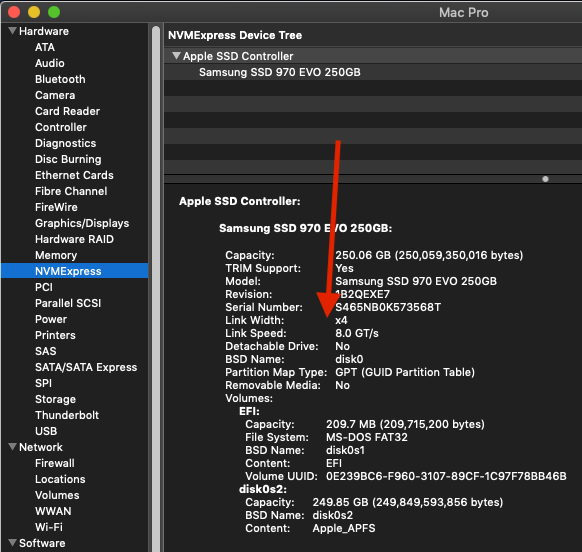582x552 pixels.
Task: Collapse the Software section triangle
Action: 12,543
